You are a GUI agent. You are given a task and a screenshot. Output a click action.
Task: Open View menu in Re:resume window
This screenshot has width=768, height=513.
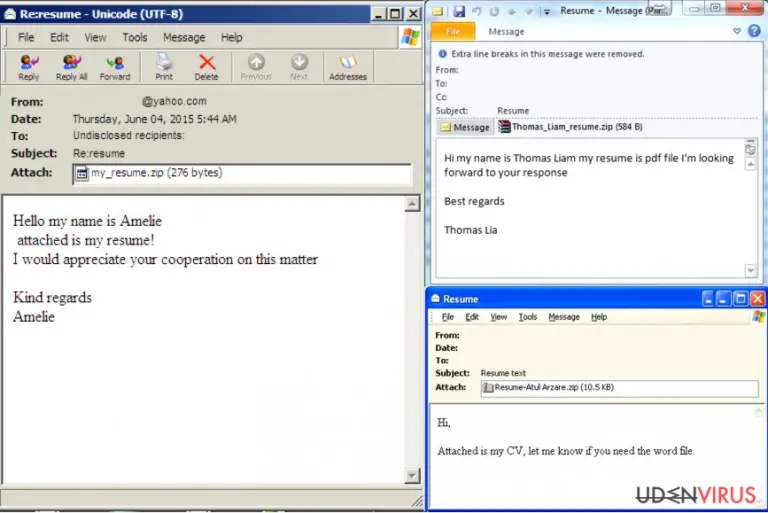coord(95,38)
